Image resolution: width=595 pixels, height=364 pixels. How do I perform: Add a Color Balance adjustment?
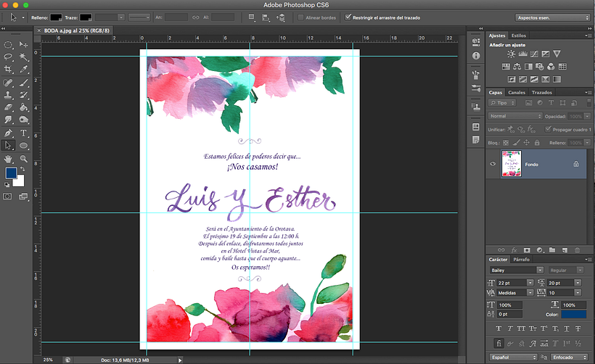click(x=517, y=67)
